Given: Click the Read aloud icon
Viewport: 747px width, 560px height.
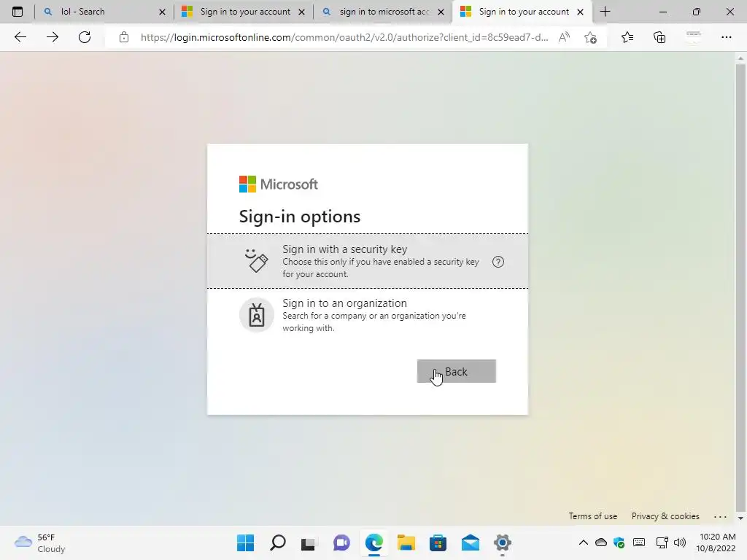Looking at the screenshot, I should [x=564, y=37].
